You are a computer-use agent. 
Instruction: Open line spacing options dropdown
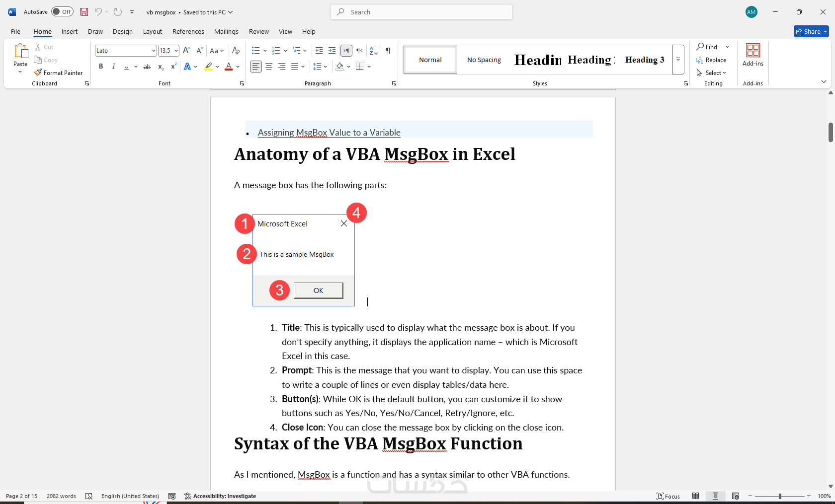coord(320,67)
